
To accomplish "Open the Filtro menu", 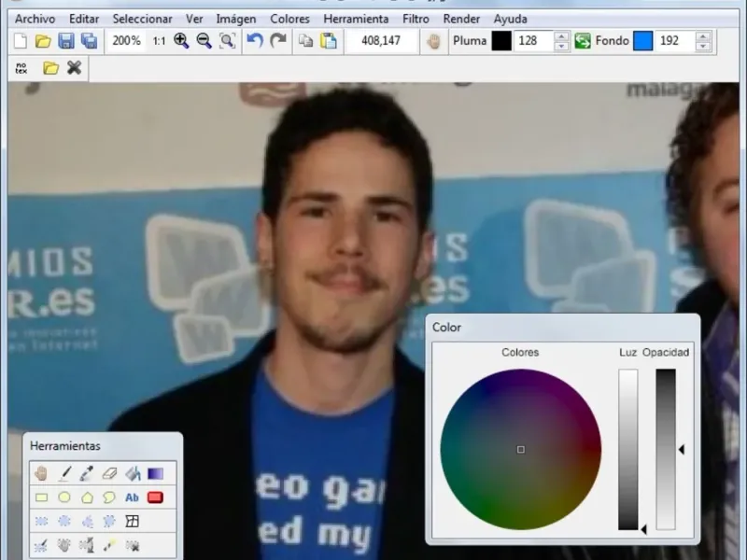I will click(416, 19).
